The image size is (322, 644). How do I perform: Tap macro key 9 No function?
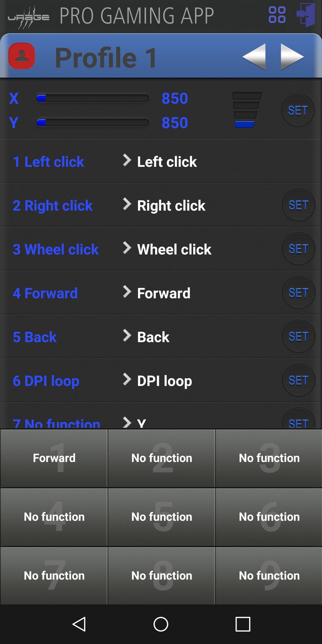point(269,575)
